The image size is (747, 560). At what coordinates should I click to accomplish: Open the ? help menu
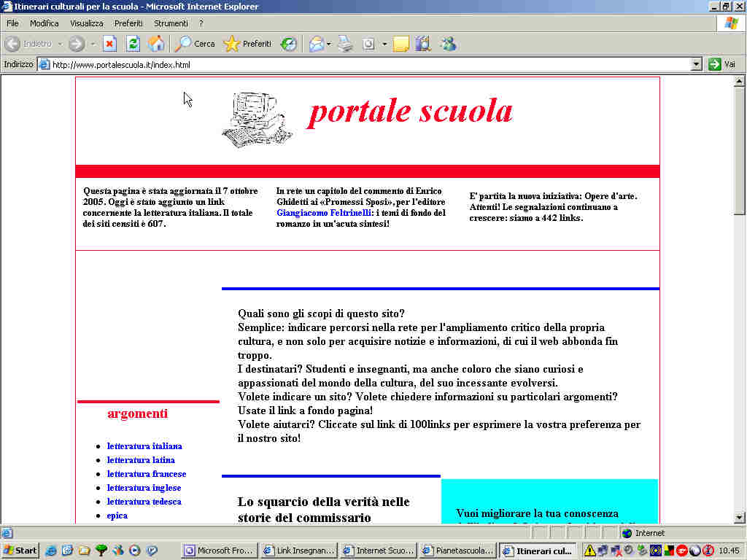pyautogui.click(x=201, y=23)
